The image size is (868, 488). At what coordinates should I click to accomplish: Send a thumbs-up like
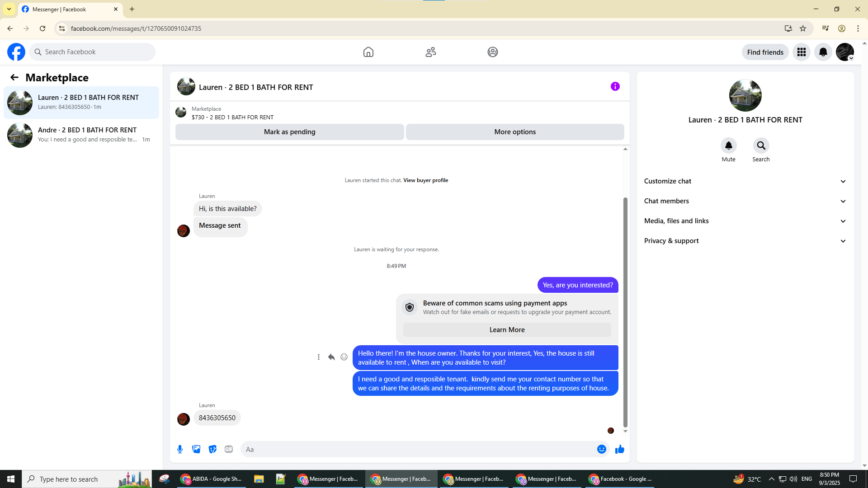click(x=620, y=449)
